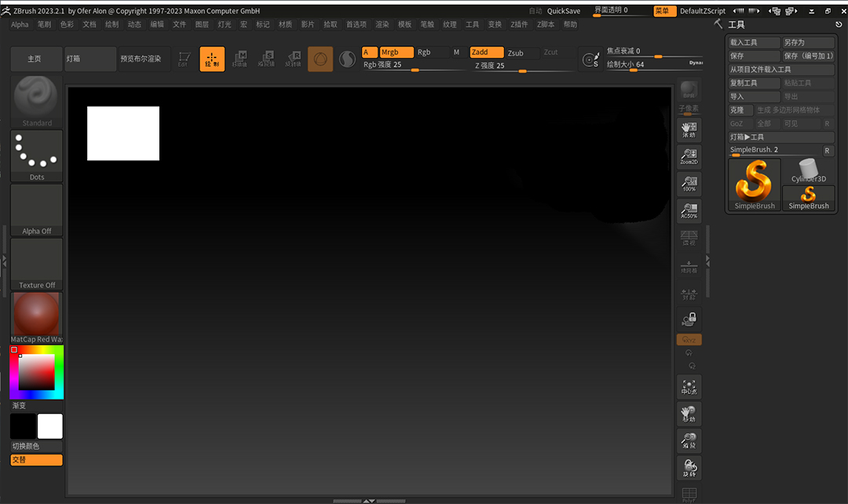Activate the Draw (绘制) mode button
848x504 pixels.
click(x=212, y=58)
